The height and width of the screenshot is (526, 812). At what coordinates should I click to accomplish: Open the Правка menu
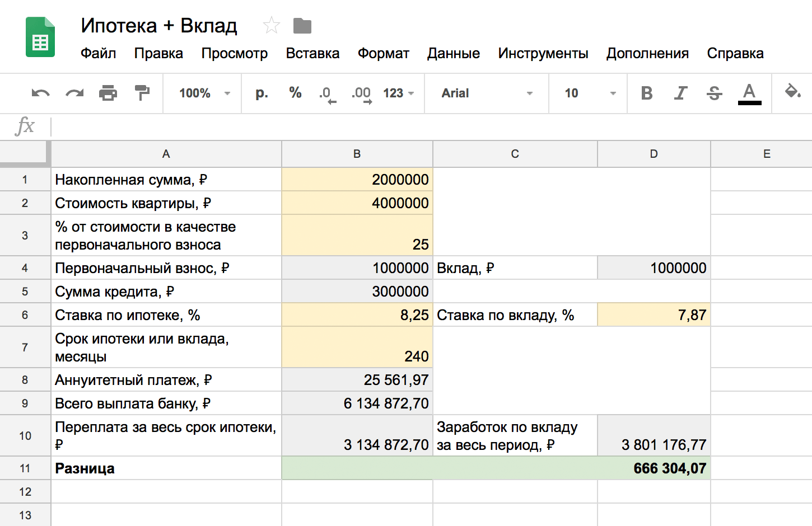(x=158, y=53)
